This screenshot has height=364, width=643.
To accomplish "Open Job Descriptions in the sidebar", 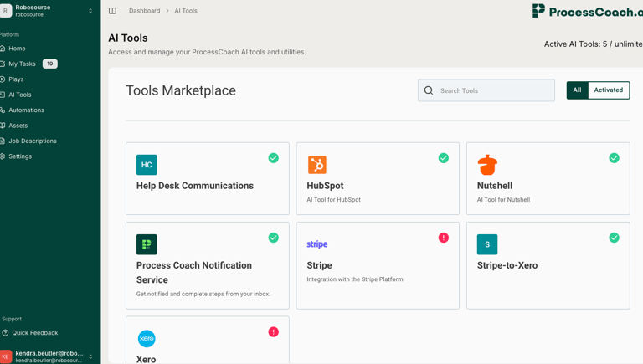I will (33, 141).
